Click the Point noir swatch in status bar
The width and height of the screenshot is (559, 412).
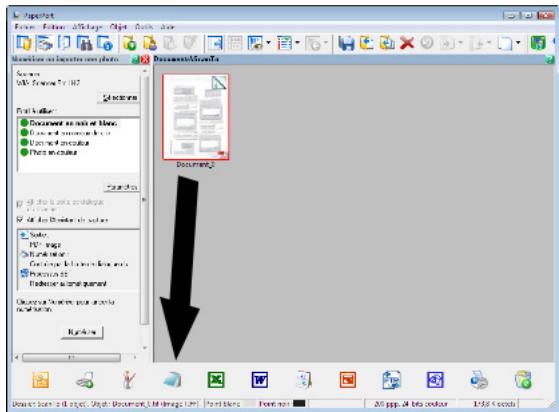pyautogui.click(x=299, y=404)
